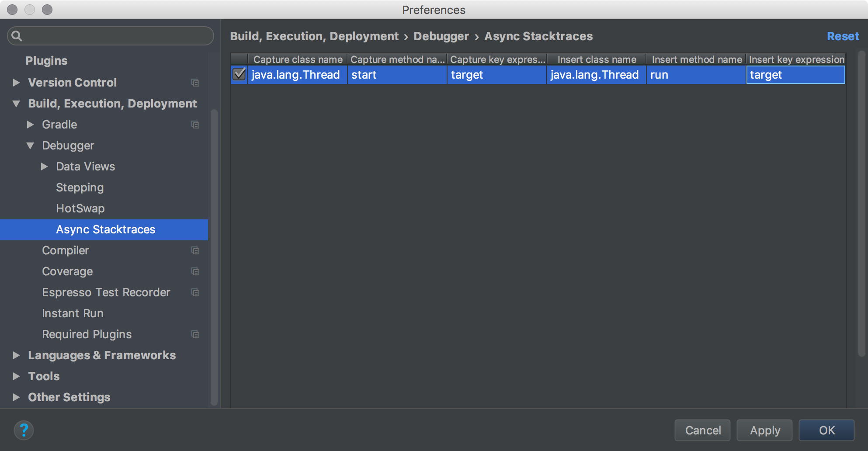Collapse the Build, Execution, Deployment section
The height and width of the screenshot is (451, 868).
point(16,104)
